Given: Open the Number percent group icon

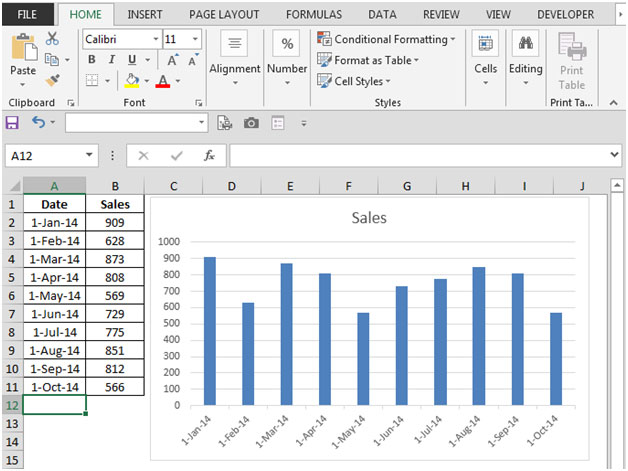Looking at the screenshot, I should [x=287, y=43].
